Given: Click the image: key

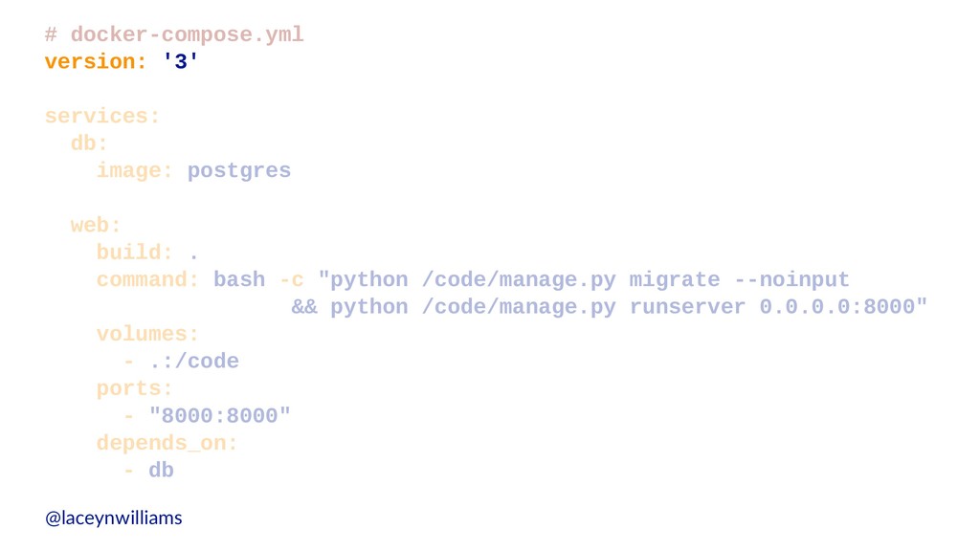Looking at the screenshot, I should 134,170.
